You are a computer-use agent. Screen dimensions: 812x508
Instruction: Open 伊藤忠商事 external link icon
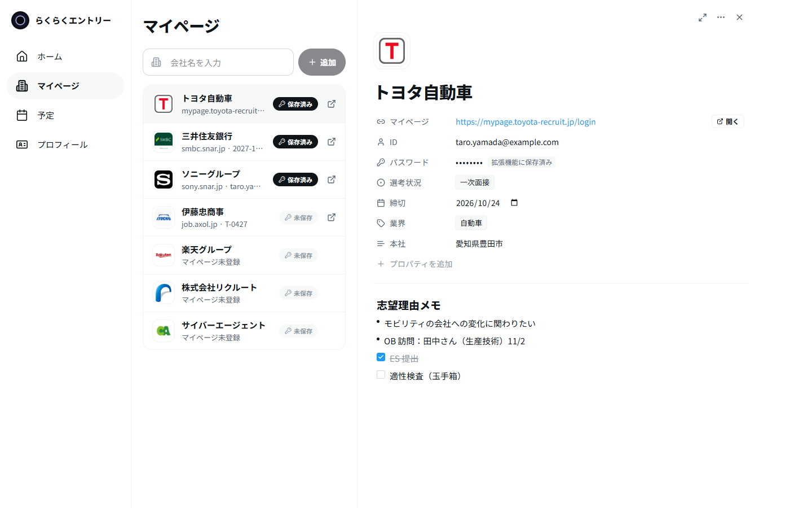(332, 217)
